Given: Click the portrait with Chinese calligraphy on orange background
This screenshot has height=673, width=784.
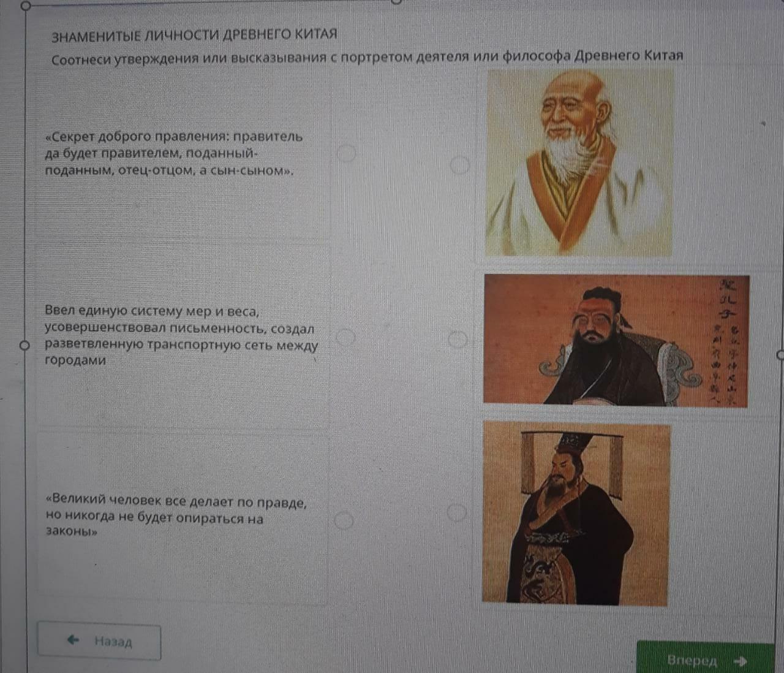Looking at the screenshot, I should (x=616, y=340).
